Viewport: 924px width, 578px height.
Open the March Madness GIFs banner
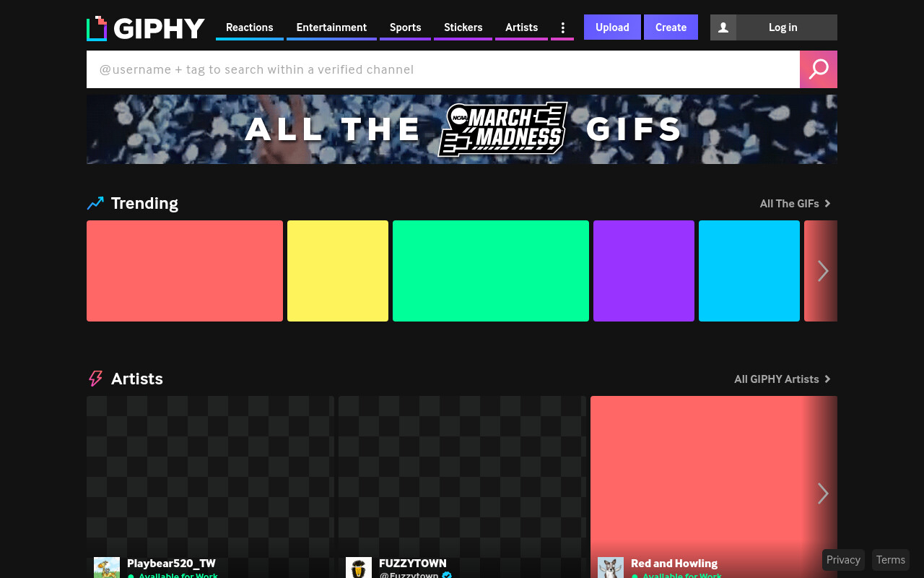pyautogui.click(x=462, y=129)
